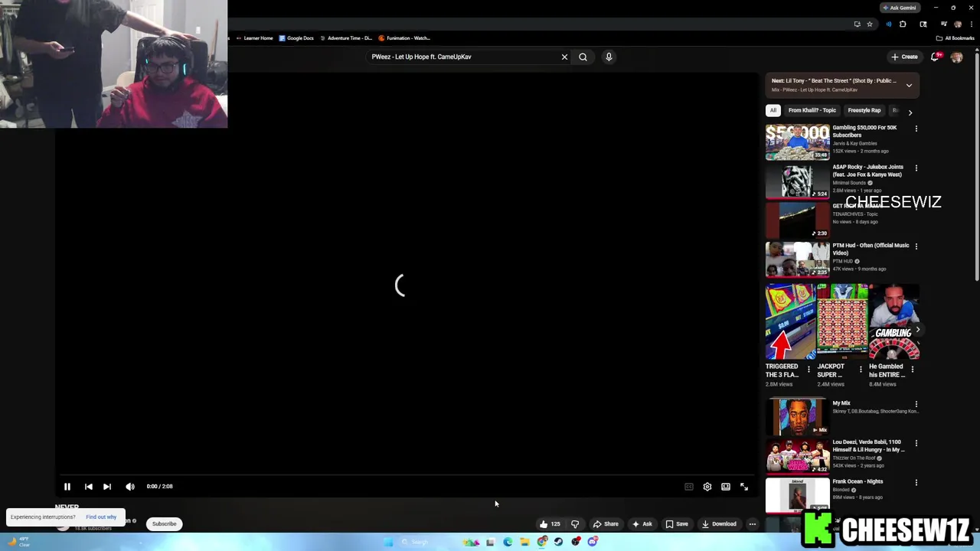This screenshot has width=980, height=551.
Task: Save the video to a playlist
Action: pos(677,524)
